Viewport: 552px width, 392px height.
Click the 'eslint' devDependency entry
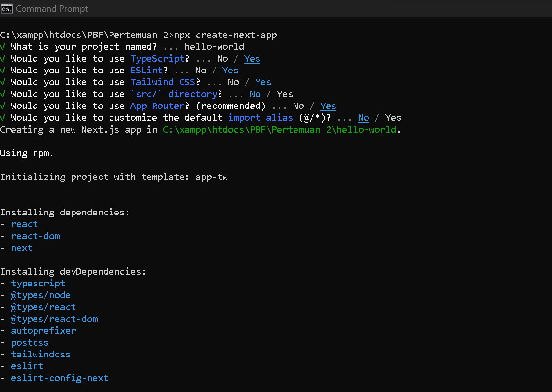(27, 366)
